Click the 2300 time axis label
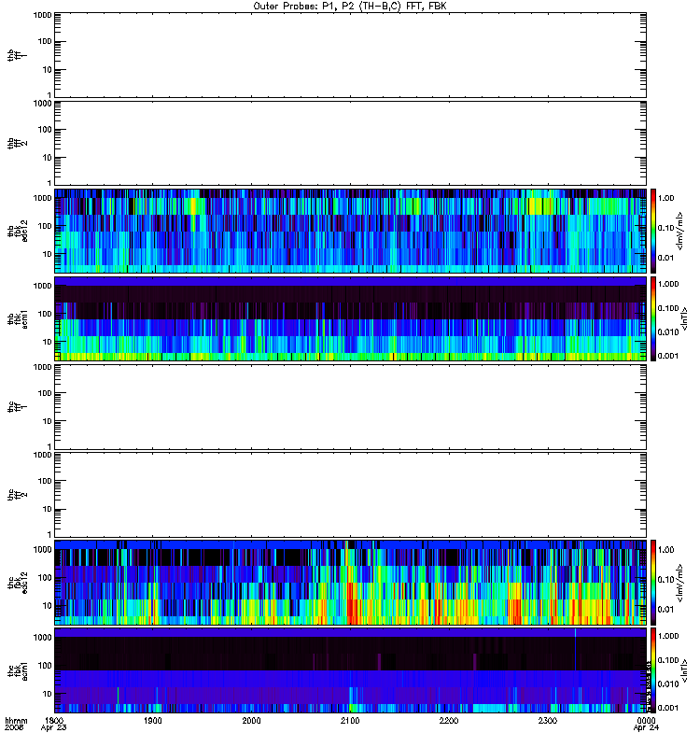The image size is (700, 747). tap(548, 720)
